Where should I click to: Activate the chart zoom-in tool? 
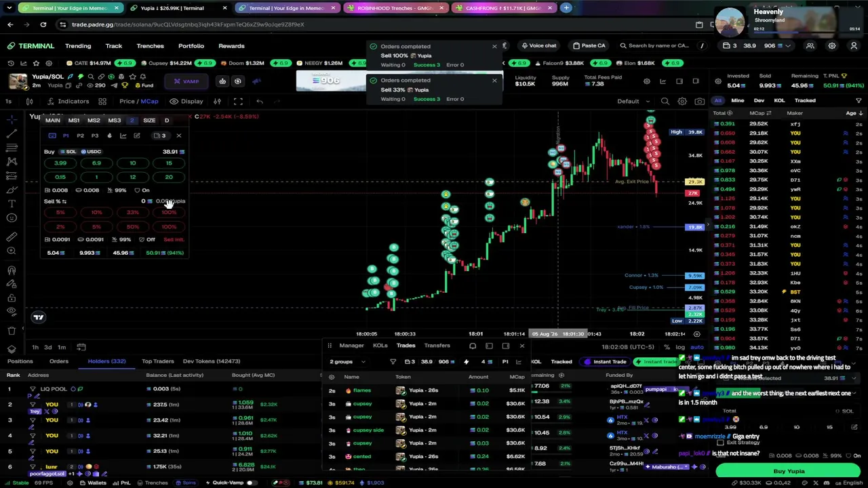[x=12, y=251]
